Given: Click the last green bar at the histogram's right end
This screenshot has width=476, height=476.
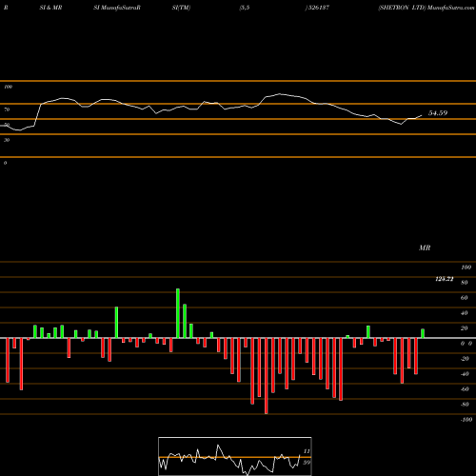Looking at the screenshot, I should (x=423, y=333).
